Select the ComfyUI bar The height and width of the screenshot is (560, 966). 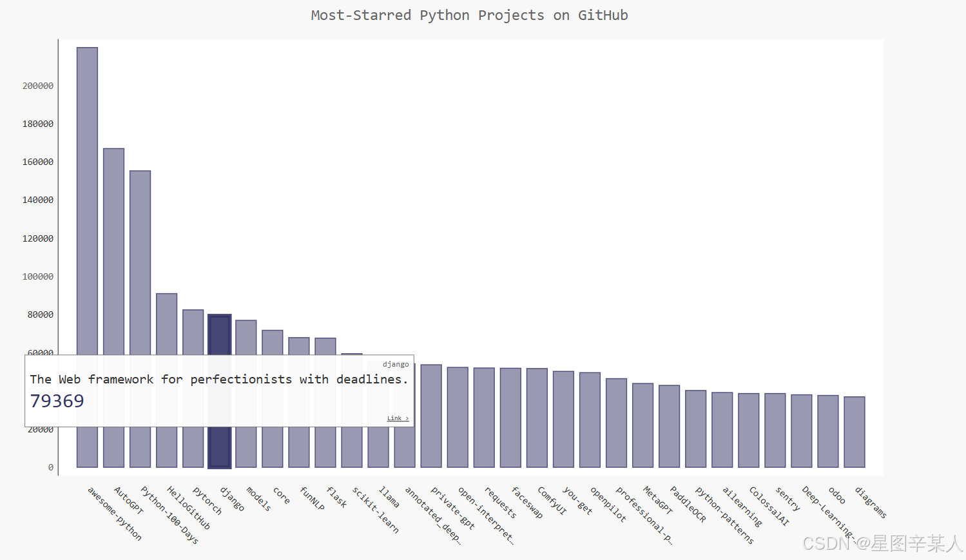tap(537, 418)
